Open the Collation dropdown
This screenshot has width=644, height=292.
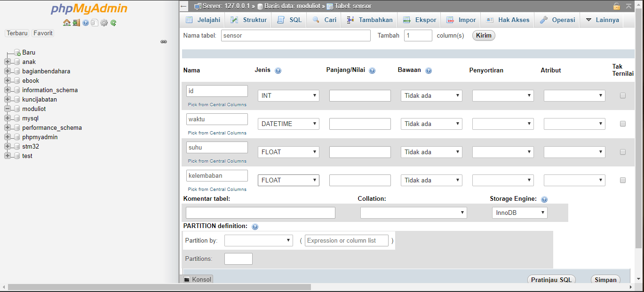pyautogui.click(x=413, y=212)
